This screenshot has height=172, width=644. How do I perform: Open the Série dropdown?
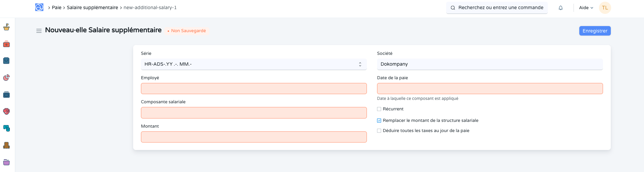253,64
